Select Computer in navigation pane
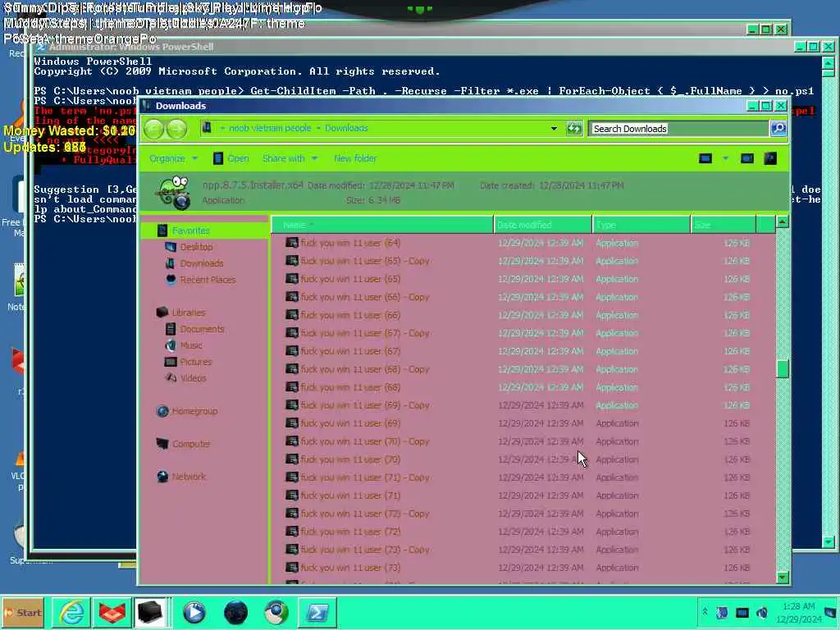840x630 pixels. [190, 444]
